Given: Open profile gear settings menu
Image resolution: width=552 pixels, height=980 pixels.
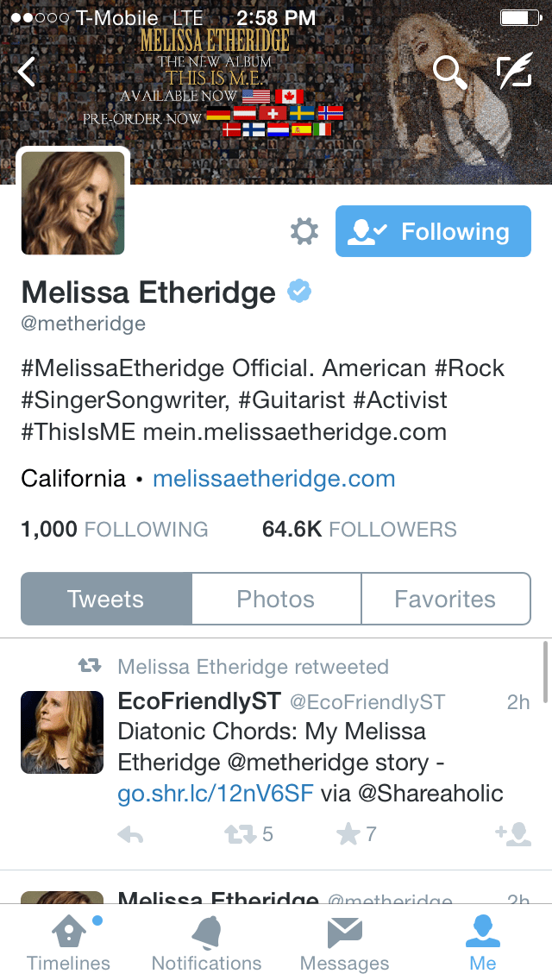Looking at the screenshot, I should pos(304,232).
